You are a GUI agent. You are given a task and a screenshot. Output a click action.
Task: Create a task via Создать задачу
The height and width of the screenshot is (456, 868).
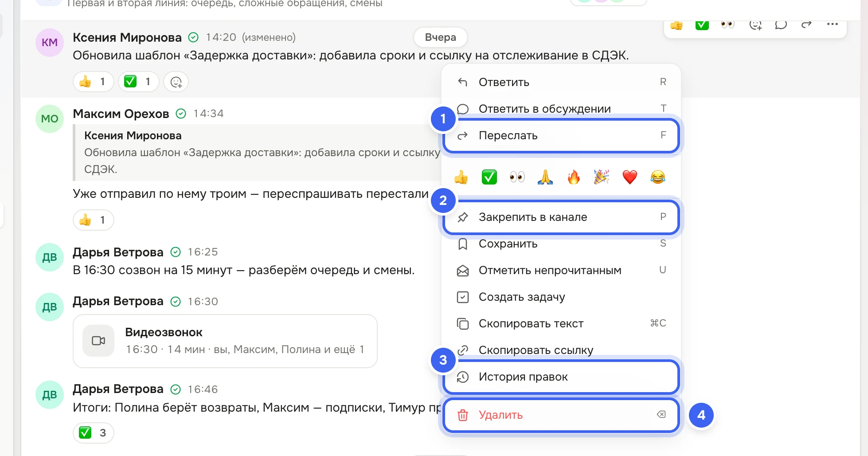(561, 297)
